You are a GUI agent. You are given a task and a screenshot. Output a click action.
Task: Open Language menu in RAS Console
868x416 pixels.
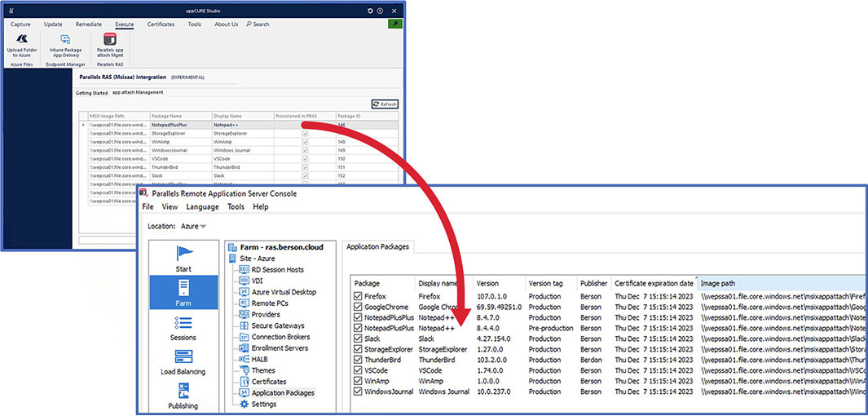pyautogui.click(x=203, y=206)
